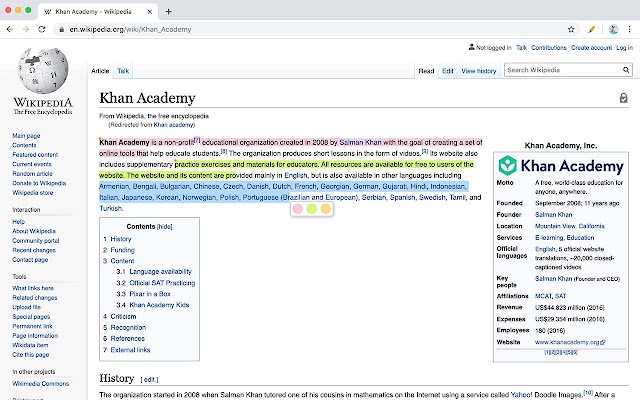Open Mountain View, California link
This screenshot has height=400, width=640.
(570, 226)
